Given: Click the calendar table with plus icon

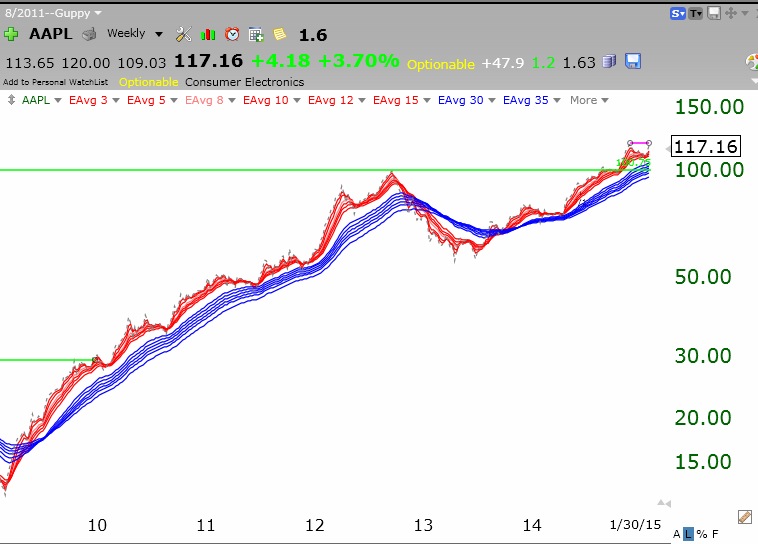Looking at the screenshot, I should [x=256, y=34].
